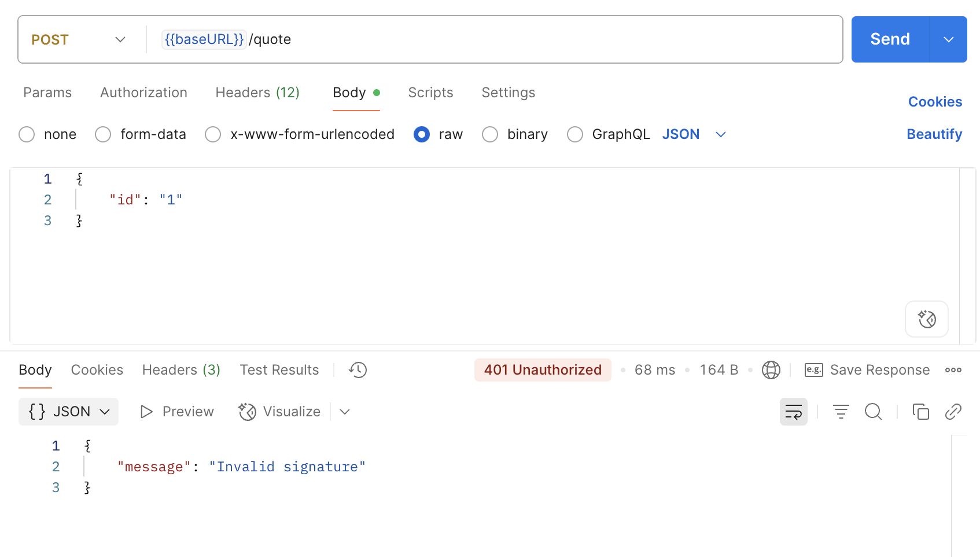Open the AI assistant icon in editor
This screenshot has height=557, width=980.
(926, 319)
